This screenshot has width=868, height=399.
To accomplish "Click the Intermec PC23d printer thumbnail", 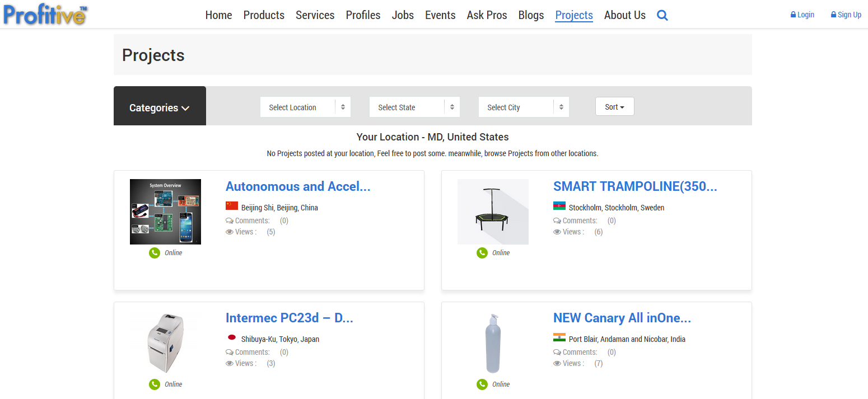I will (165, 343).
